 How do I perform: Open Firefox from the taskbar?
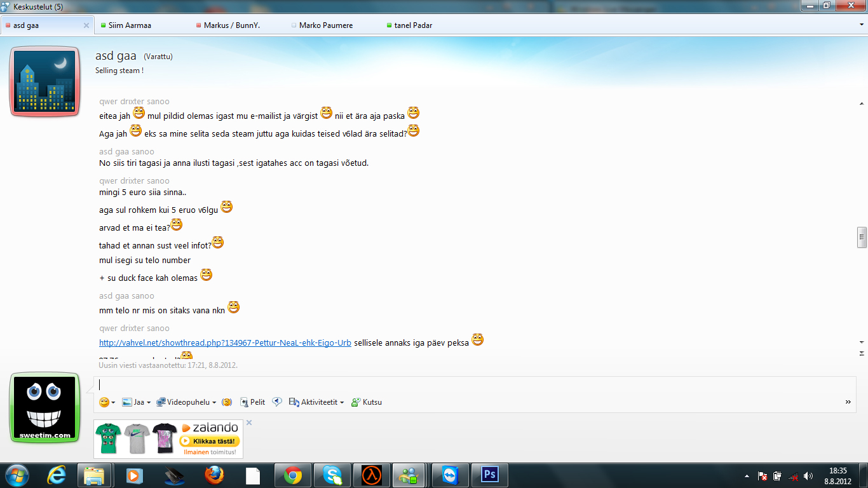click(214, 475)
